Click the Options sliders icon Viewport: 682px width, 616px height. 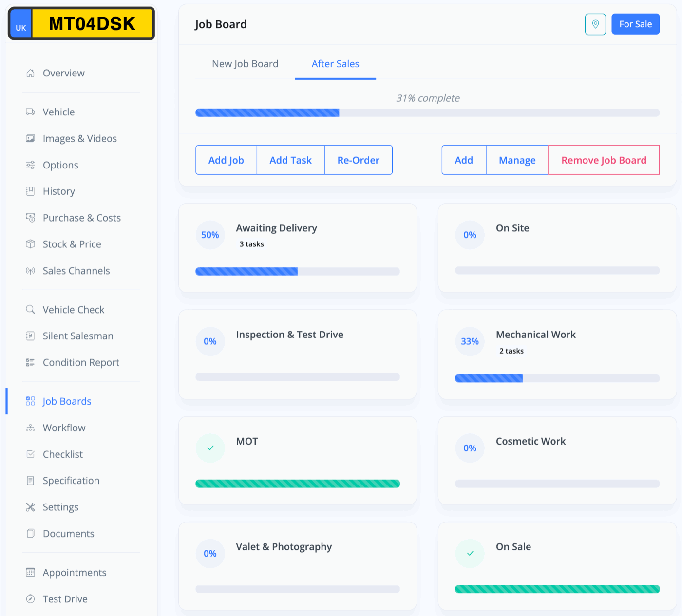[30, 165]
